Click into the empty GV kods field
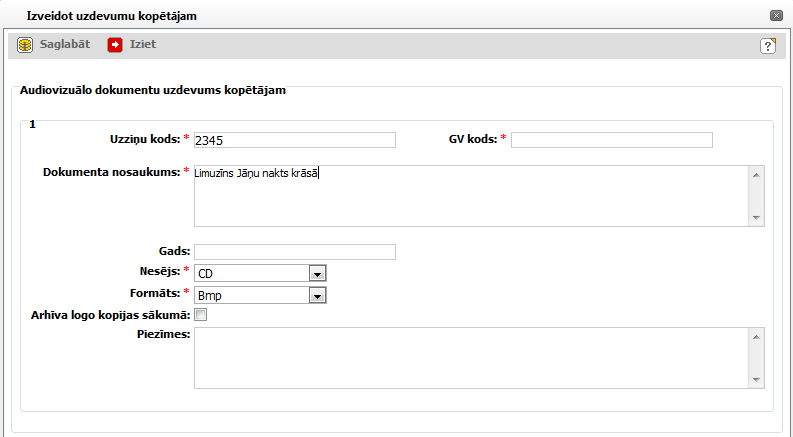 (611, 140)
